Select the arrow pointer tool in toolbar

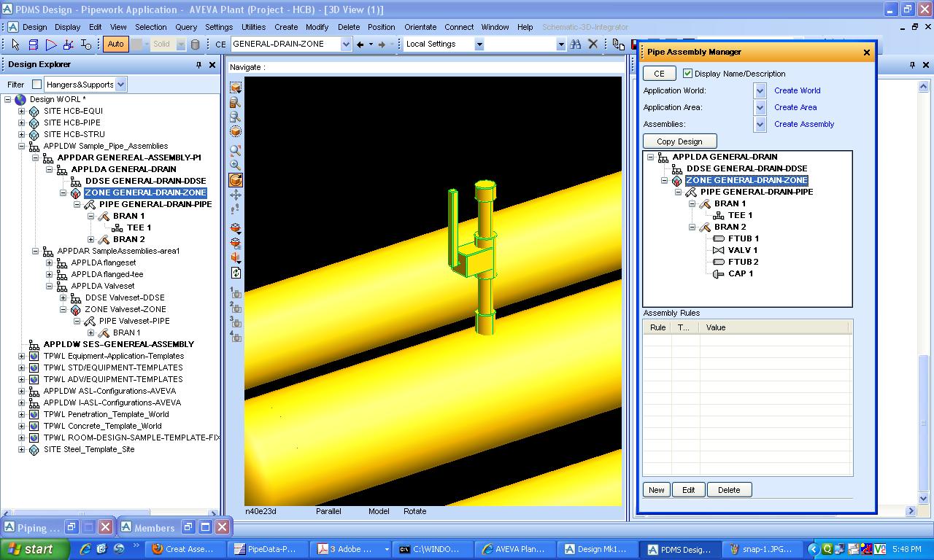(16, 44)
